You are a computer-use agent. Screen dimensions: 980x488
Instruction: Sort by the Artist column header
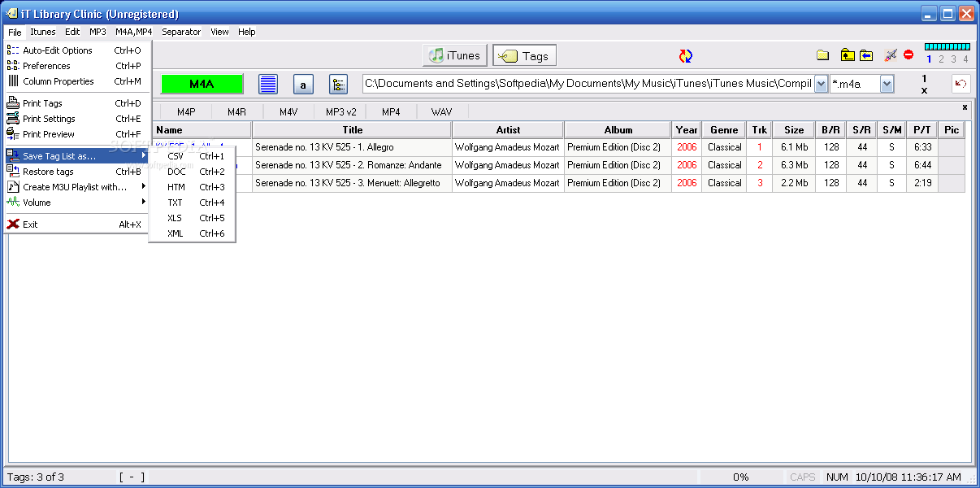click(508, 129)
